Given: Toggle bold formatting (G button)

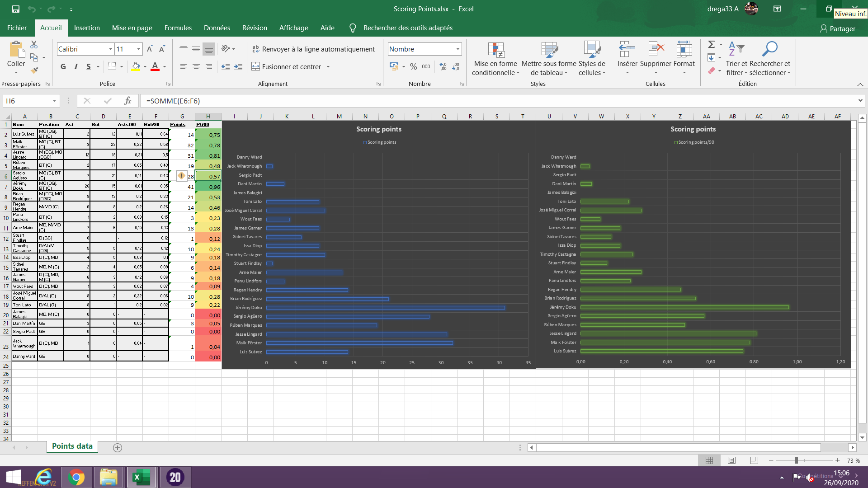Looking at the screenshot, I should (63, 66).
